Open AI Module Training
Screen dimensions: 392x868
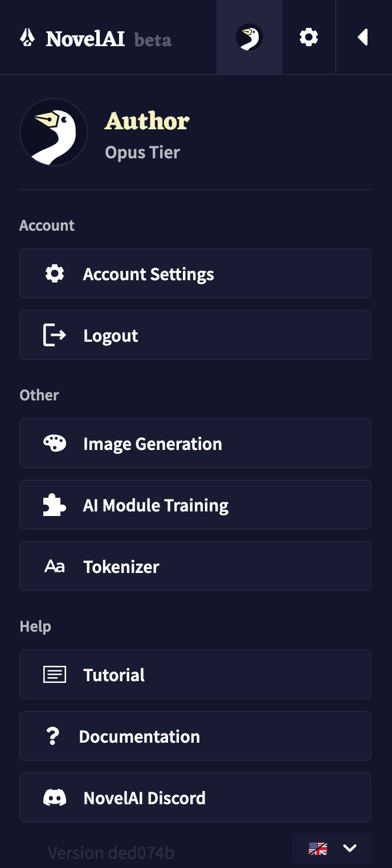[195, 505]
